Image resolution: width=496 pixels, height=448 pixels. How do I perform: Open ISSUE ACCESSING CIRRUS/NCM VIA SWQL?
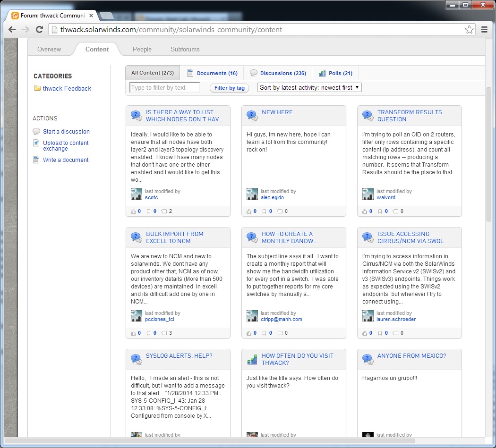tap(410, 237)
